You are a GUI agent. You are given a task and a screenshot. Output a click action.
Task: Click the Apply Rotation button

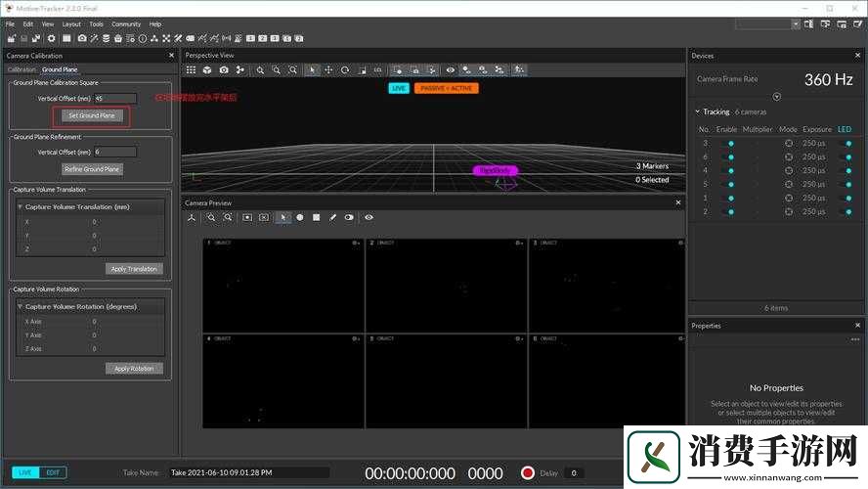click(x=134, y=369)
